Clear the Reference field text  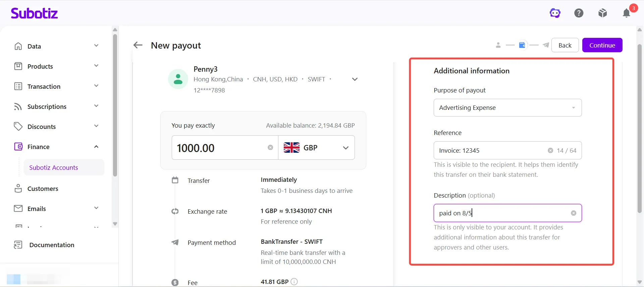[x=550, y=150]
